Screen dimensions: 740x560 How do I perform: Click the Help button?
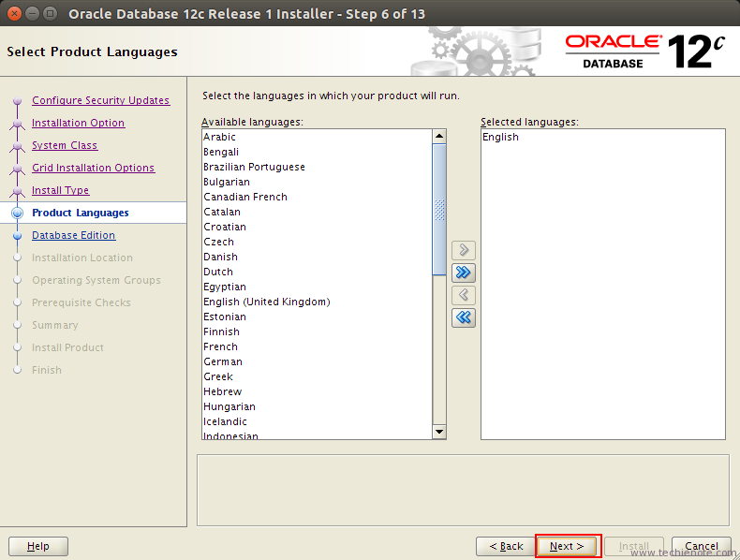click(x=38, y=546)
